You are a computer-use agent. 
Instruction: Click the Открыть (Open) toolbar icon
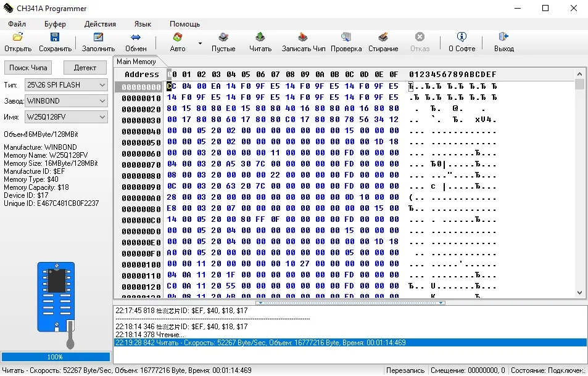tap(18, 37)
